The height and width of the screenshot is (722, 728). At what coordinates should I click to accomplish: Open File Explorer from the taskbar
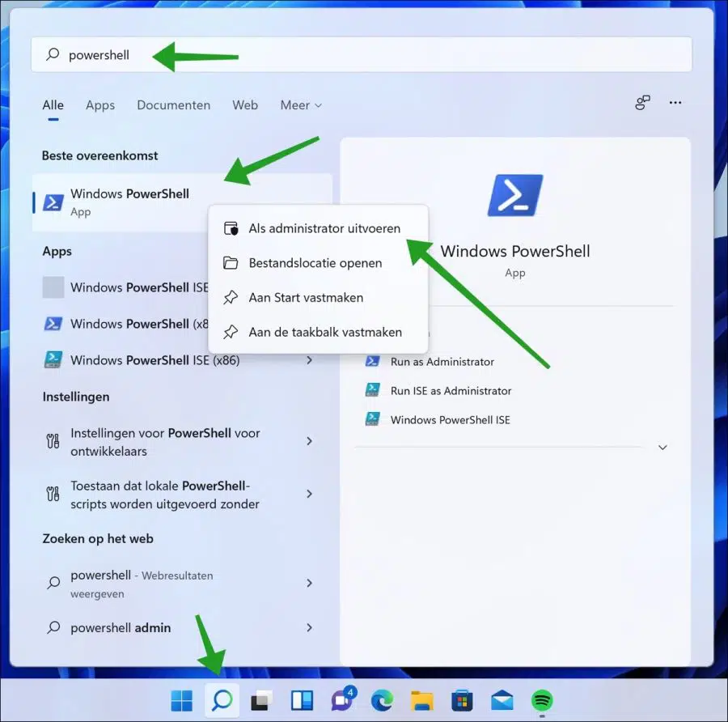click(422, 701)
